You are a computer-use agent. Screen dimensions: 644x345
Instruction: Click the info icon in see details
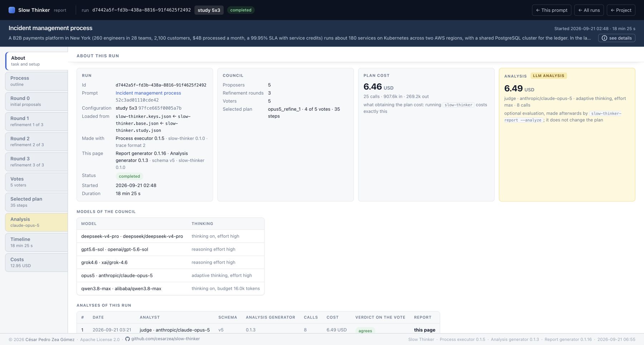[604, 38]
